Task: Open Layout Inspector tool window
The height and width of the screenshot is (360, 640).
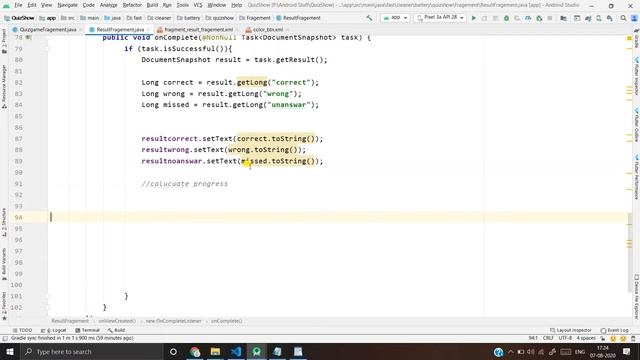Action: click(x=571, y=330)
